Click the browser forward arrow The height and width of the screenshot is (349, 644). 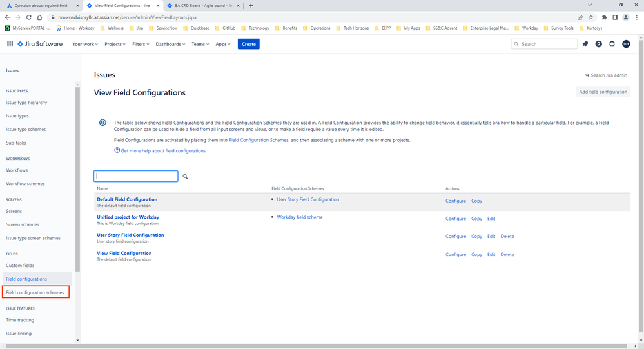click(18, 17)
